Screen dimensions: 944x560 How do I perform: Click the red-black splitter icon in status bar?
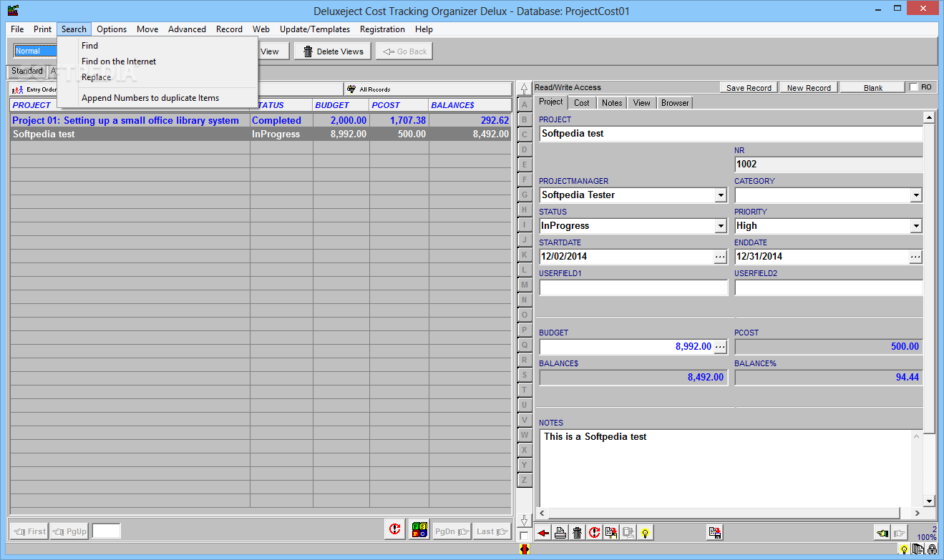pos(525,549)
